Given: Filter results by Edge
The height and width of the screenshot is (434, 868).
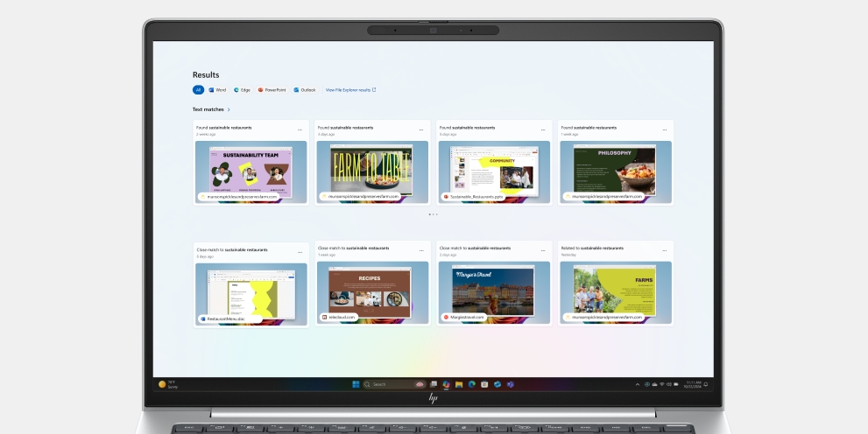Looking at the screenshot, I should [242, 90].
